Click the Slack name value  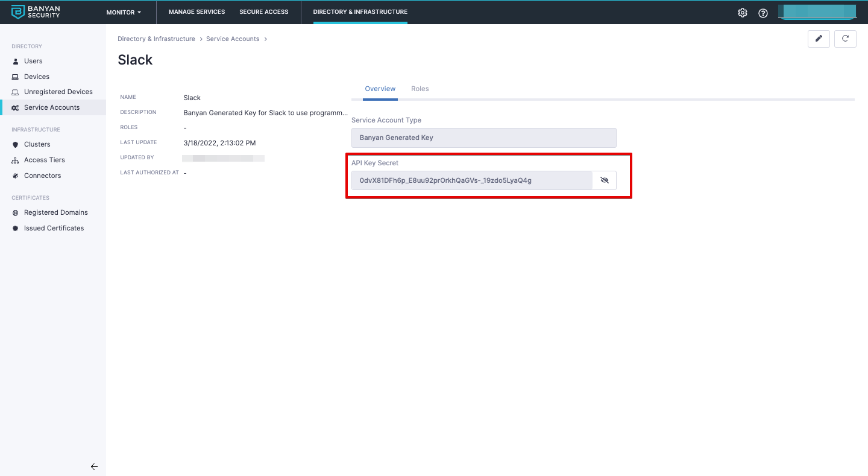tap(192, 98)
